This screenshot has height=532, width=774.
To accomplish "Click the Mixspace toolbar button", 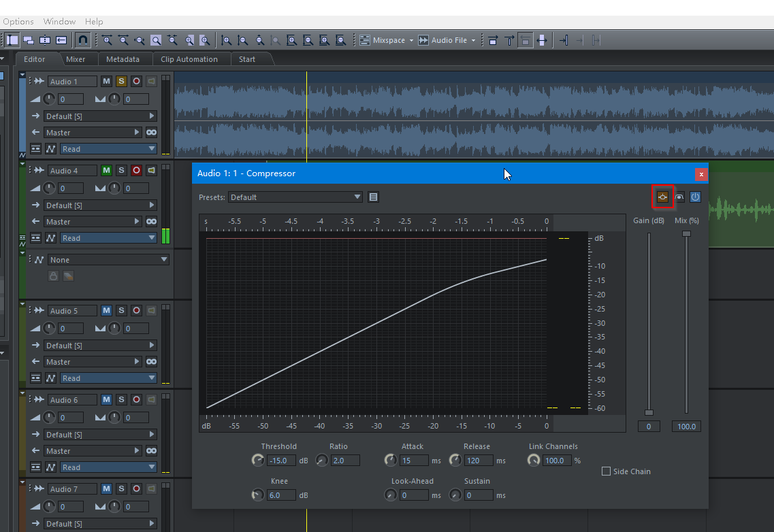I will [x=387, y=40].
